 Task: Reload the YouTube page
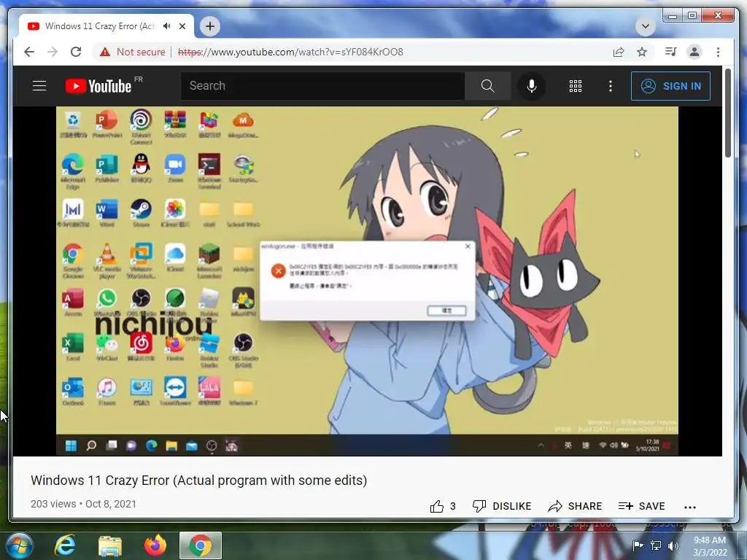click(76, 52)
